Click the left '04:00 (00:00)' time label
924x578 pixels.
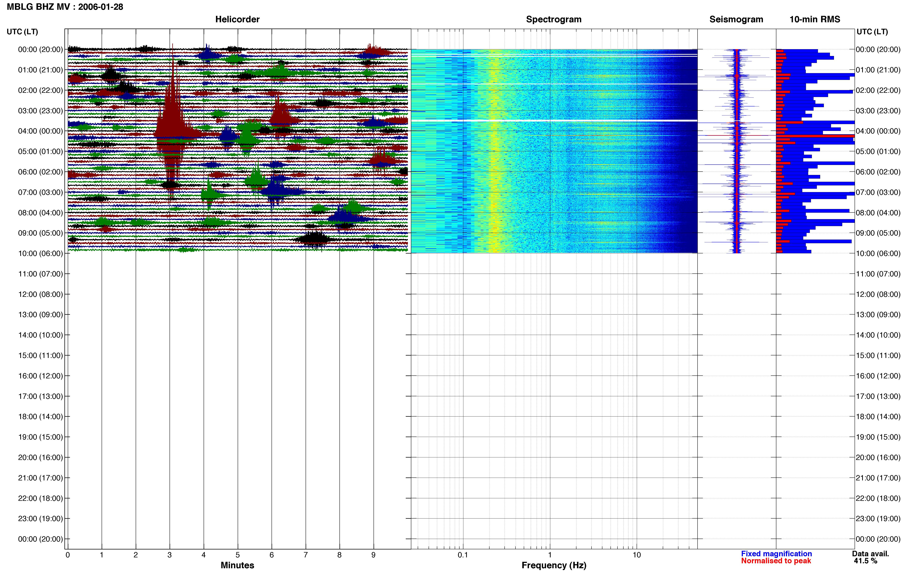tap(41, 131)
